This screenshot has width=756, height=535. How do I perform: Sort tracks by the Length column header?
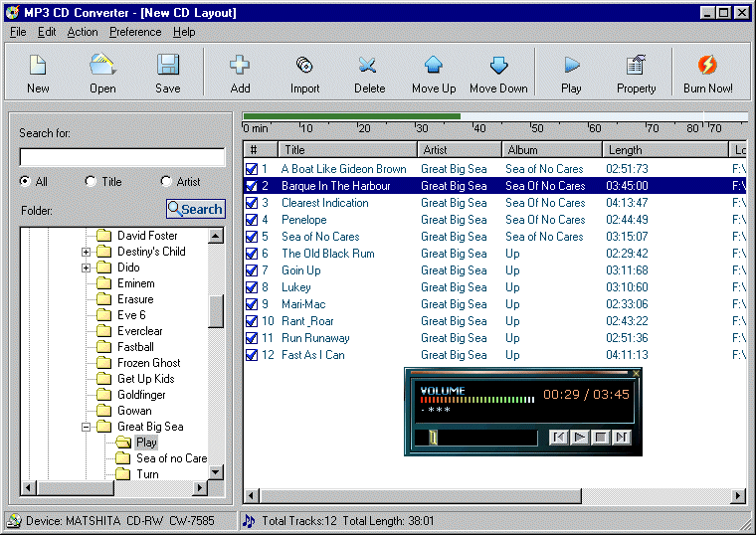[x=664, y=150]
